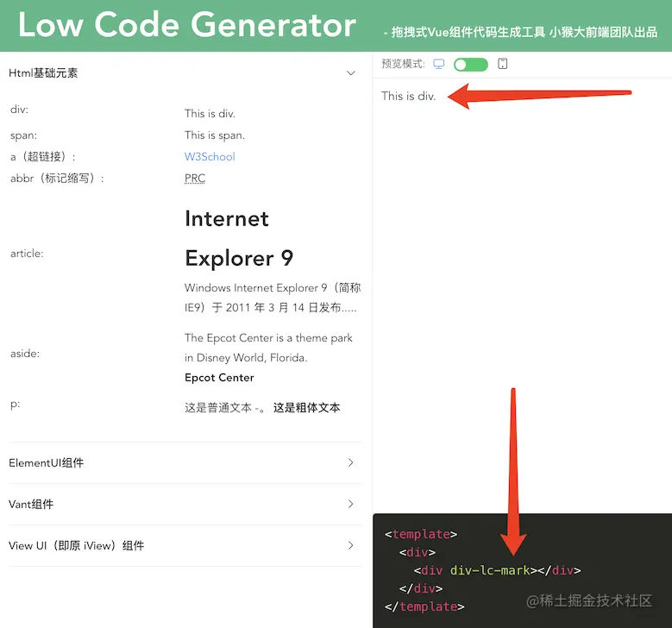Click the Low Code Generator title
672x628 pixels.
pyautogui.click(x=187, y=25)
